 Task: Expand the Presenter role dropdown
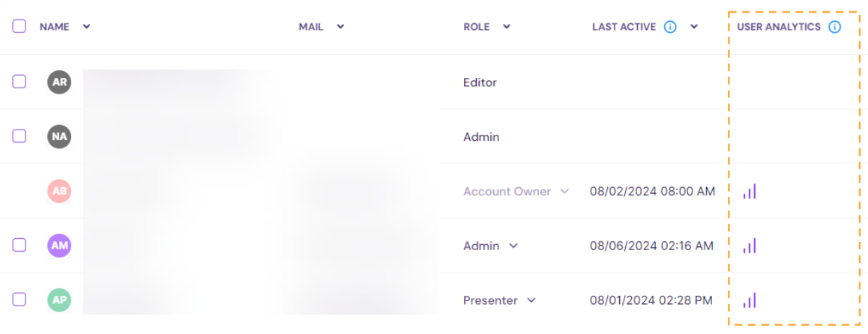pyautogui.click(x=531, y=300)
